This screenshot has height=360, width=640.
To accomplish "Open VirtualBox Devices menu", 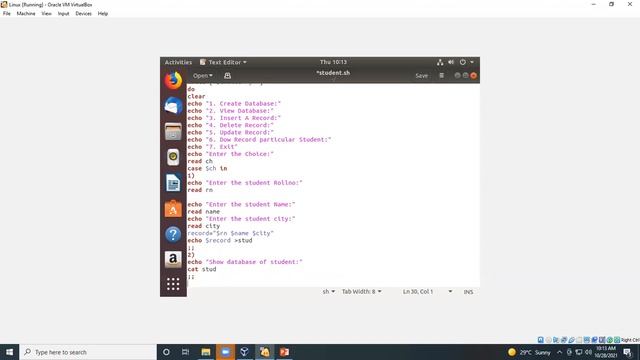I will tap(83, 13).
